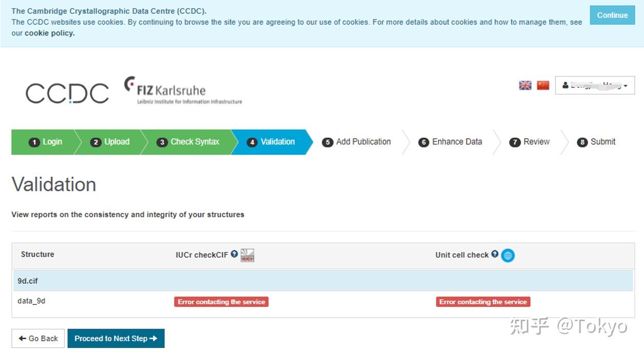Jump to the Add Publication step
644x354 pixels.
[x=356, y=142]
